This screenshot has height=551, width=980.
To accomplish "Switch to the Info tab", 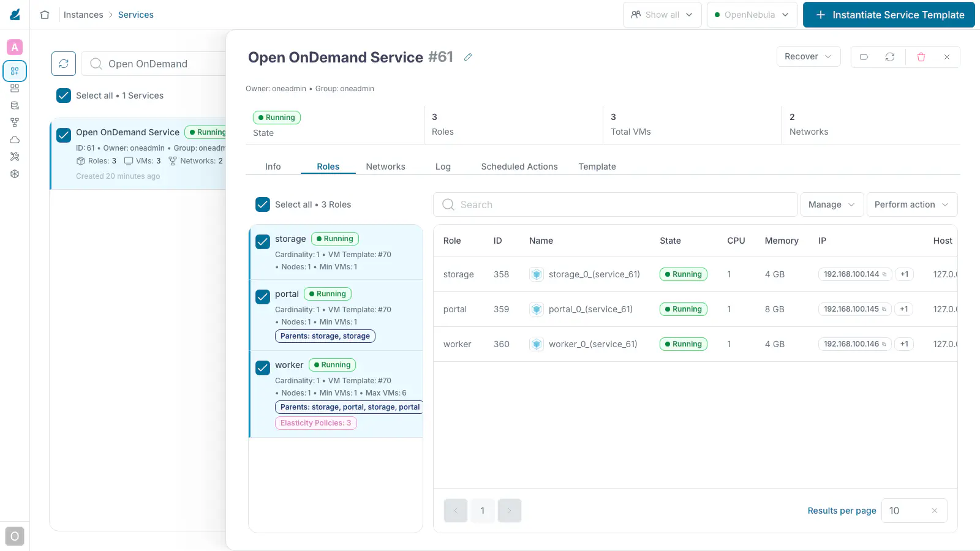I will coord(273,167).
